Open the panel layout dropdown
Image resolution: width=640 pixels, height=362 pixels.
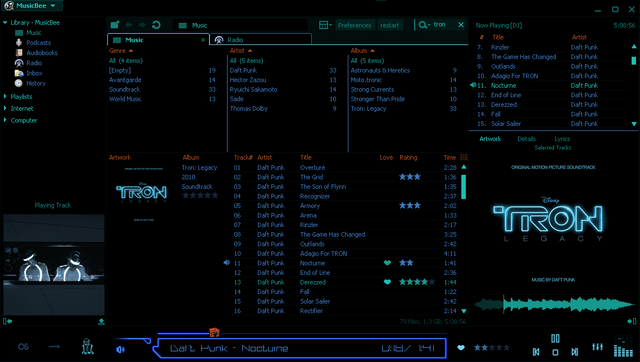tap(325, 25)
